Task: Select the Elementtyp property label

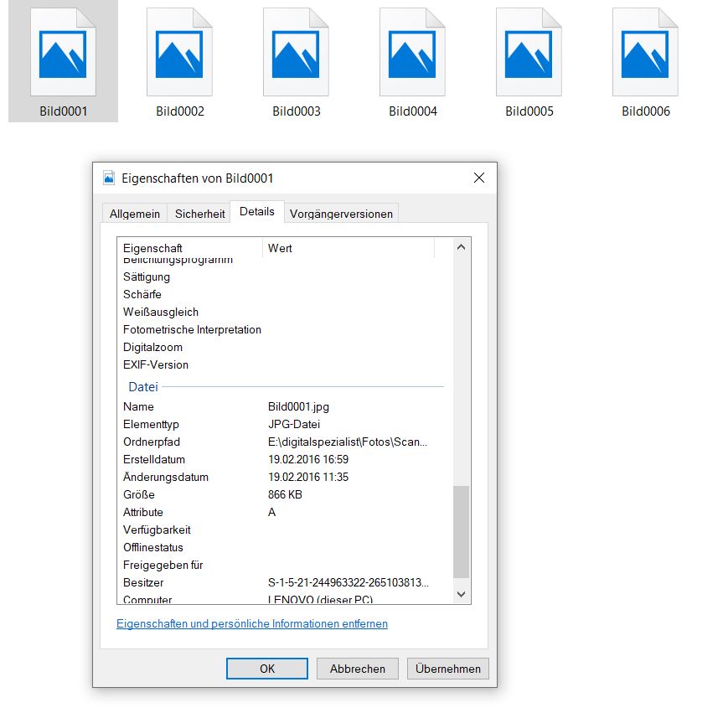Action: (x=151, y=424)
